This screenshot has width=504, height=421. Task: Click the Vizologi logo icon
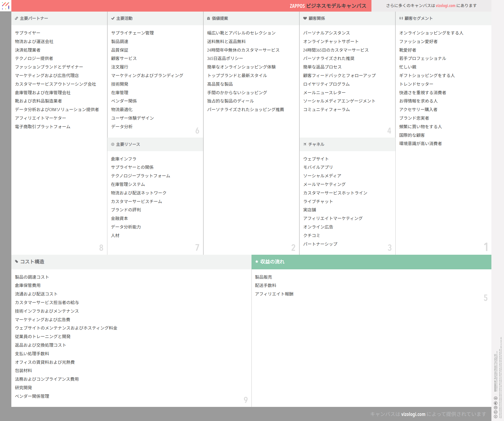point(6,6)
